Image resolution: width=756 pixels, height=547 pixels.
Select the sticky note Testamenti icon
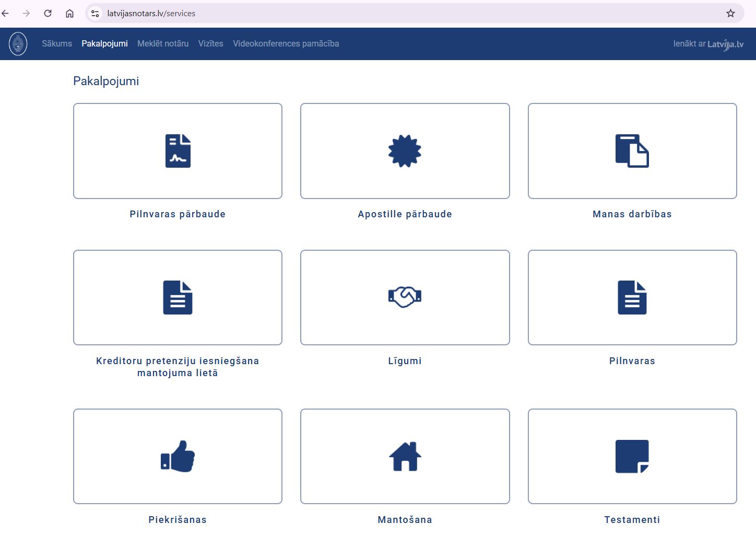632,456
